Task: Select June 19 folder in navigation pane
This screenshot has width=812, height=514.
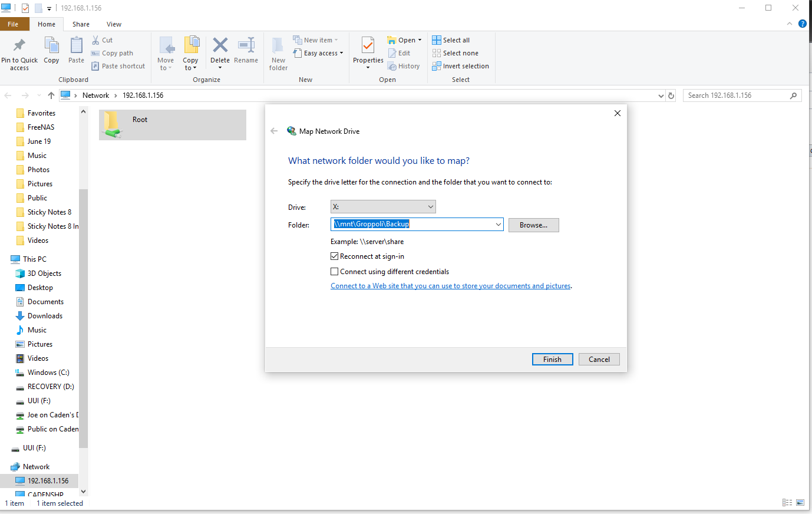Action: [x=39, y=141]
